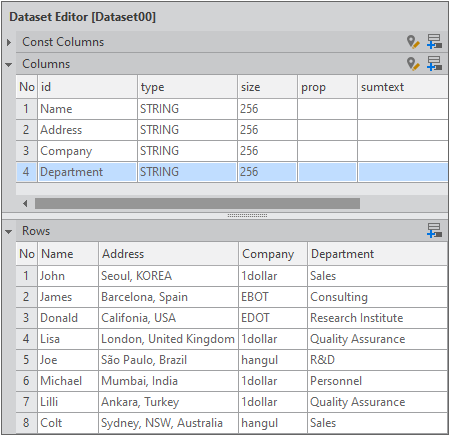
Task: Collapse the Columns section
Action: point(9,64)
